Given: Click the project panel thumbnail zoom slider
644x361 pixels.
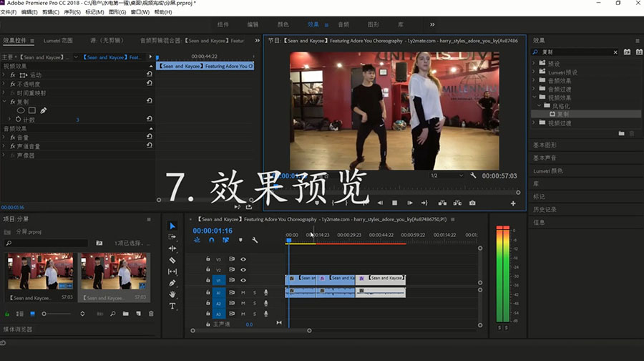Looking at the screenshot, I should click(44, 314).
